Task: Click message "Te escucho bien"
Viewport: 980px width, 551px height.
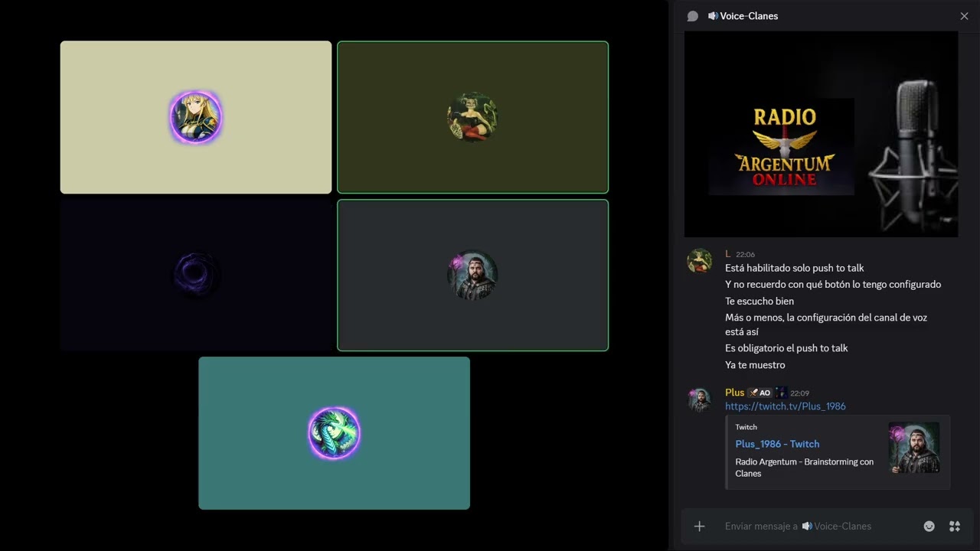Action: 759,301
